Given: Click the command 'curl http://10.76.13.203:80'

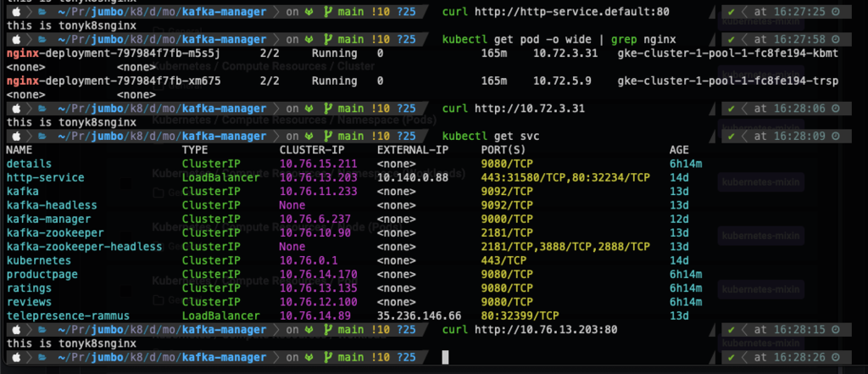Looking at the screenshot, I should [x=530, y=330].
